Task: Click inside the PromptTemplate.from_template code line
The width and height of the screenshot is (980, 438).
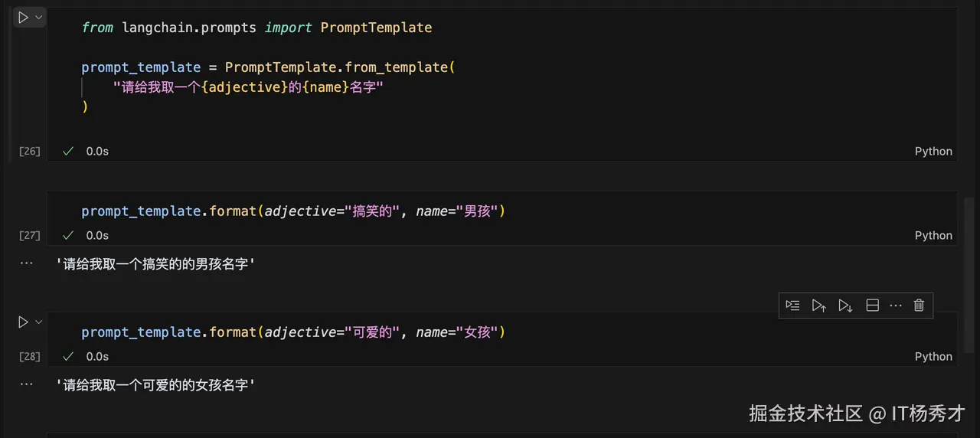Action: 268,67
